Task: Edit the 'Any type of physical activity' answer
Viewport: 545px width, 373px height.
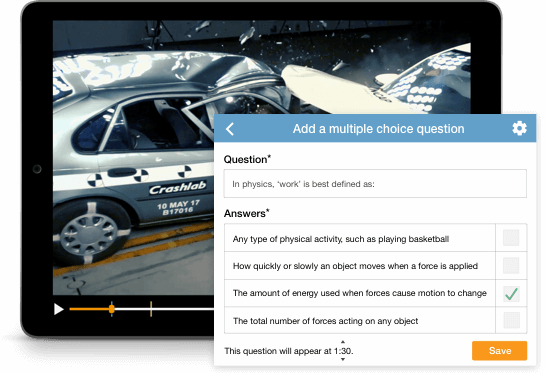Action: pos(360,238)
